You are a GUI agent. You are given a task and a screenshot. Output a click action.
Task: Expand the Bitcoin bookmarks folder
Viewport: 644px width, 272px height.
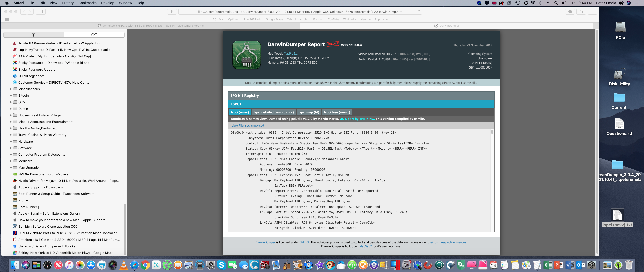click(x=11, y=95)
